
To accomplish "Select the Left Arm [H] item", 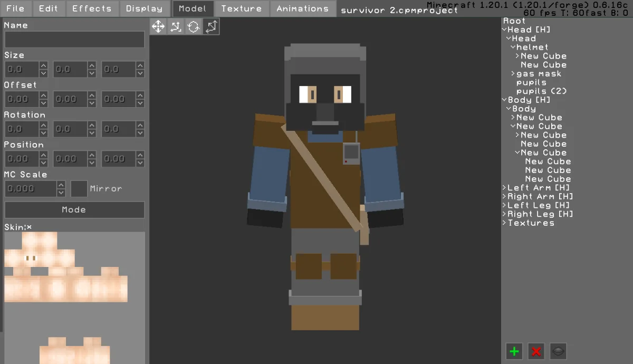I will (539, 188).
